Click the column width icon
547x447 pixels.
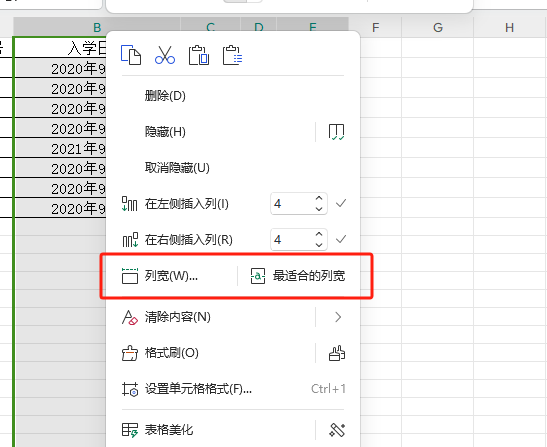tap(130, 276)
